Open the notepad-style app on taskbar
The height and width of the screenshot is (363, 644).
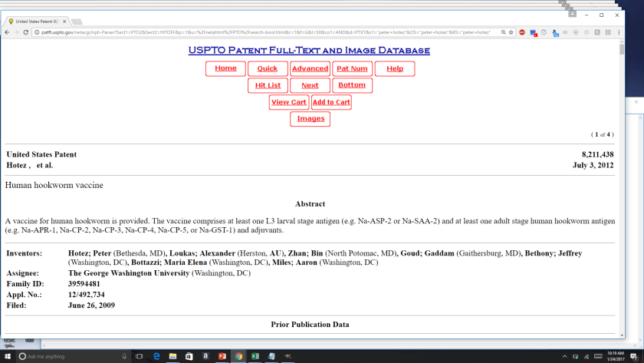tap(271, 356)
